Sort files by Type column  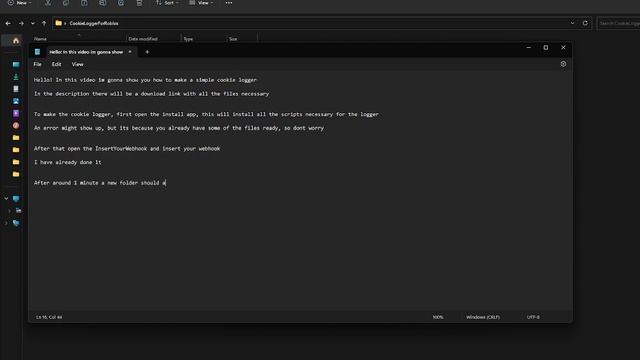point(188,39)
